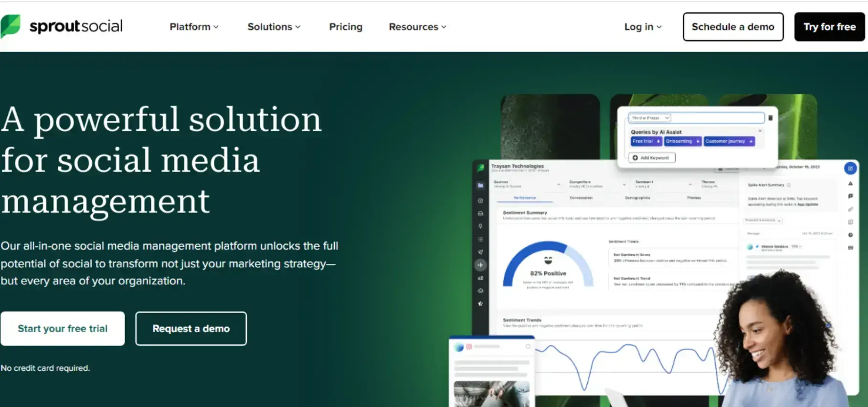This screenshot has width=868, height=407.
Task: Add the Free trial query chip
Action: 646,141
